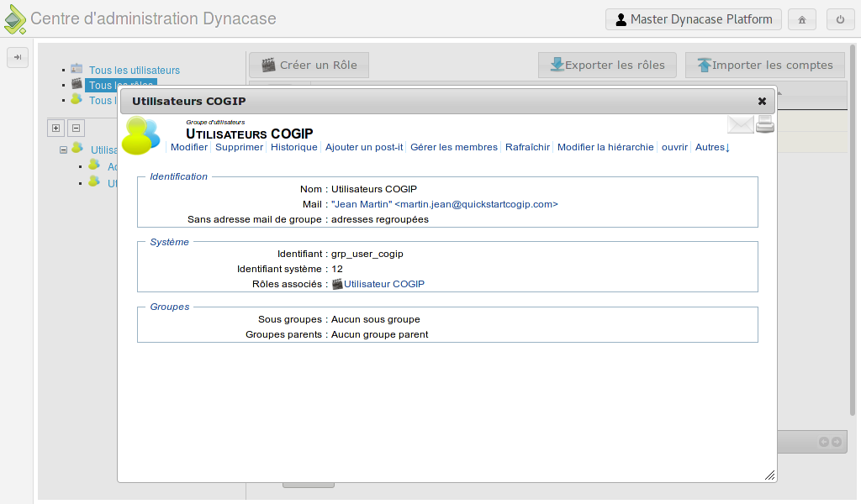
Task: Click the envelope mail icon in dialog
Action: click(x=740, y=124)
